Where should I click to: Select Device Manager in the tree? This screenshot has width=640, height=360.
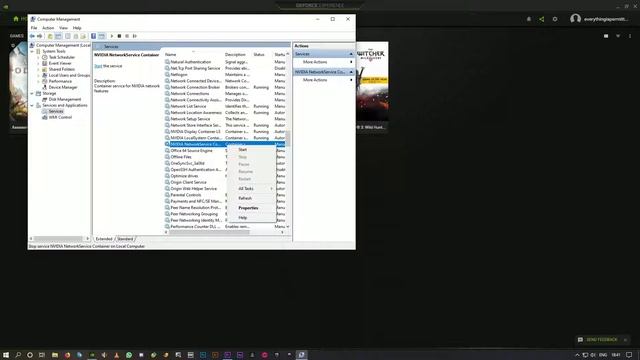point(63,87)
